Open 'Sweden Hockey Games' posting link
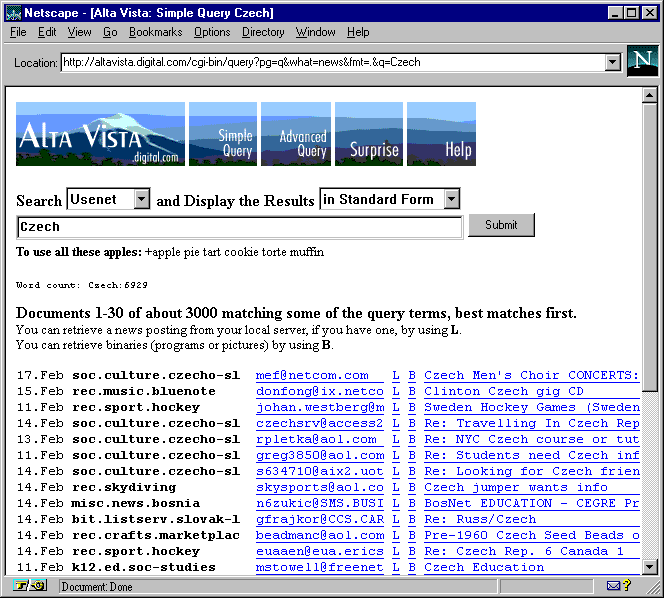The width and height of the screenshot is (664, 598). pyautogui.click(x=532, y=408)
